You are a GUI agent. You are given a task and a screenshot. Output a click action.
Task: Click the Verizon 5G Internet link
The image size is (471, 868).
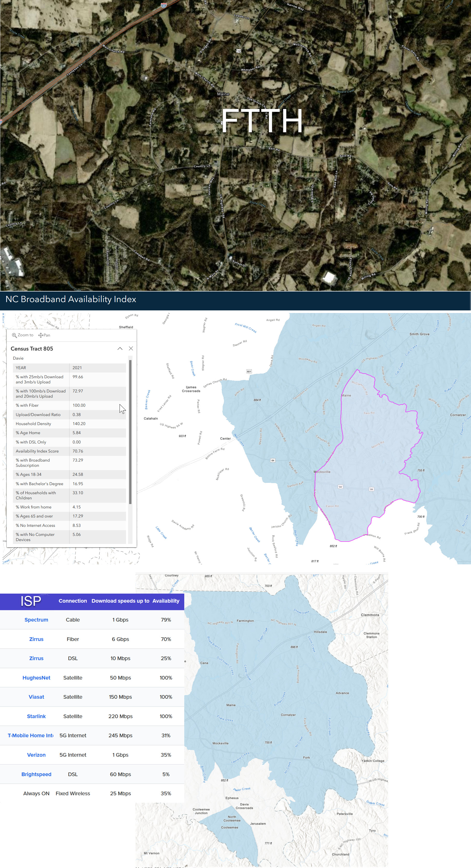point(36,755)
